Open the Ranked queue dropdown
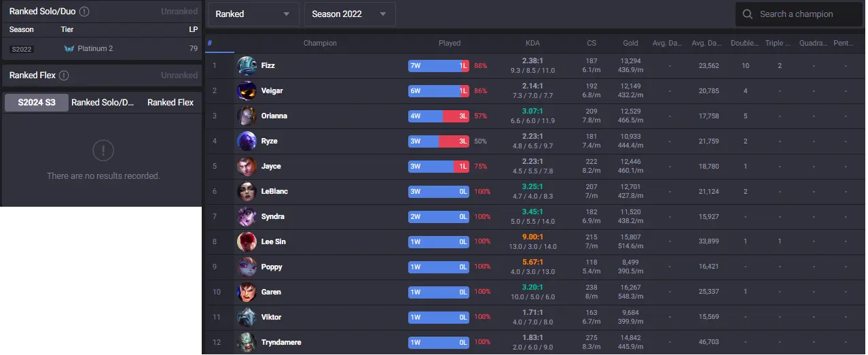 click(x=253, y=14)
